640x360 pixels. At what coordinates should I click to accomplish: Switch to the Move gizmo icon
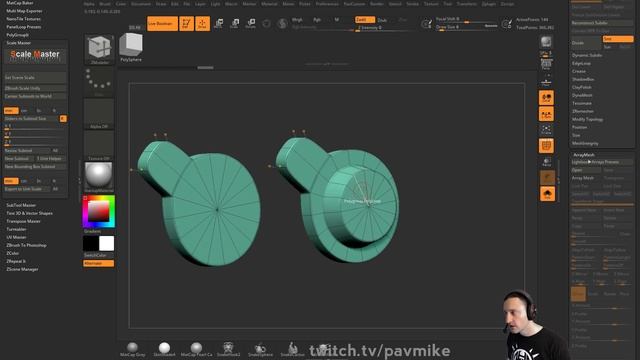(219, 23)
